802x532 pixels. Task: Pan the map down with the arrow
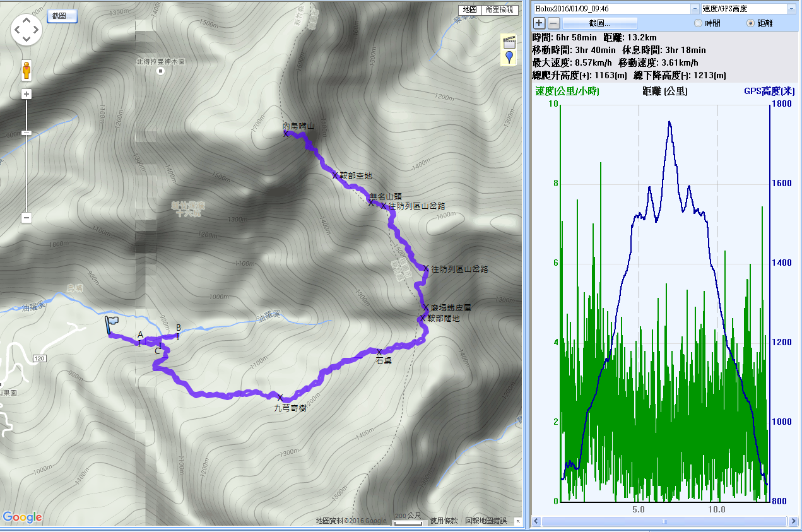[27, 39]
